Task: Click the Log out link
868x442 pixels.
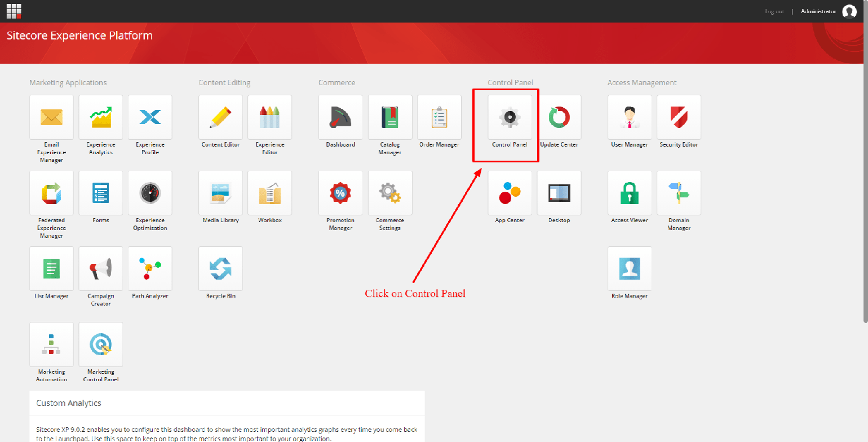Action: tap(774, 11)
